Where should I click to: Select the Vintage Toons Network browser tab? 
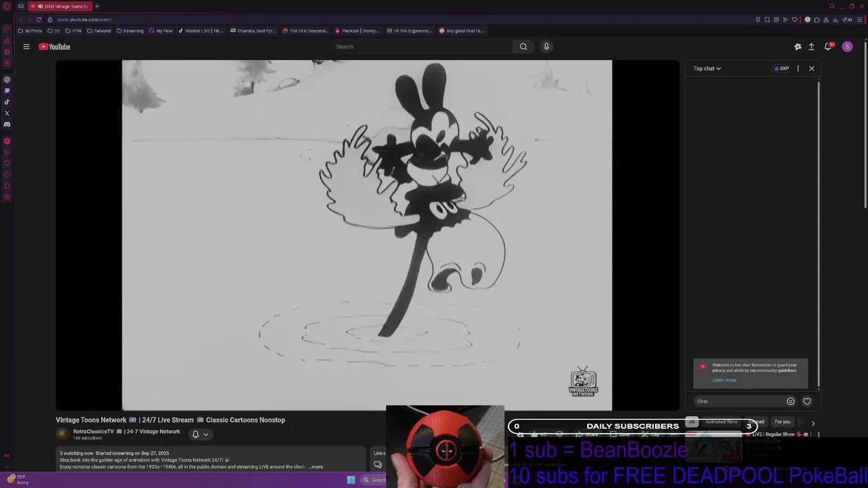point(60,6)
